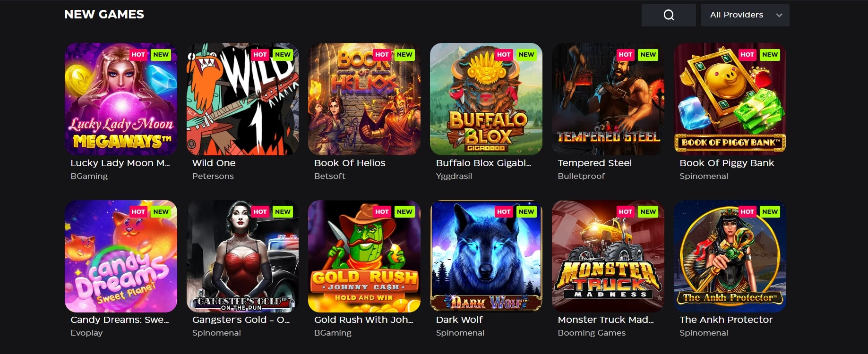Click the Book Of Piggy Bank thumbnail
Screen dimensions: 868x354
coord(730,99)
